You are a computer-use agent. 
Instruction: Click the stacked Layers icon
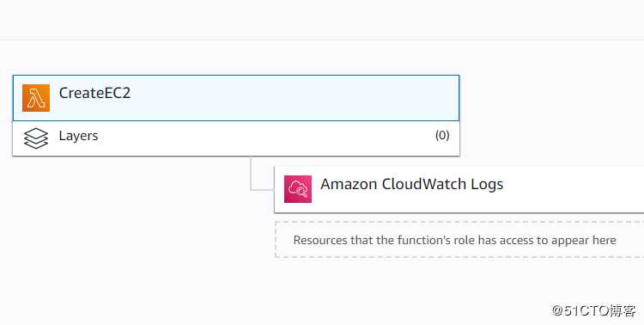(x=36, y=138)
